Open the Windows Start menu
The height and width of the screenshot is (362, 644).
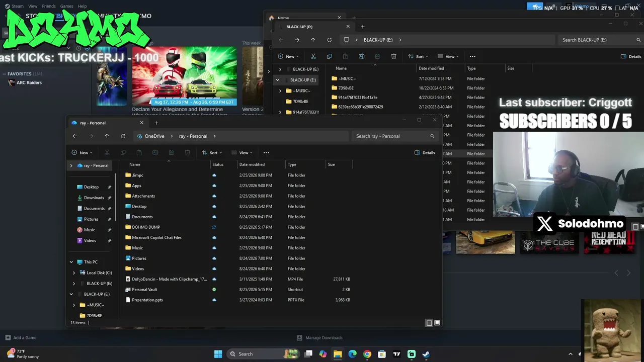click(x=218, y=354)
